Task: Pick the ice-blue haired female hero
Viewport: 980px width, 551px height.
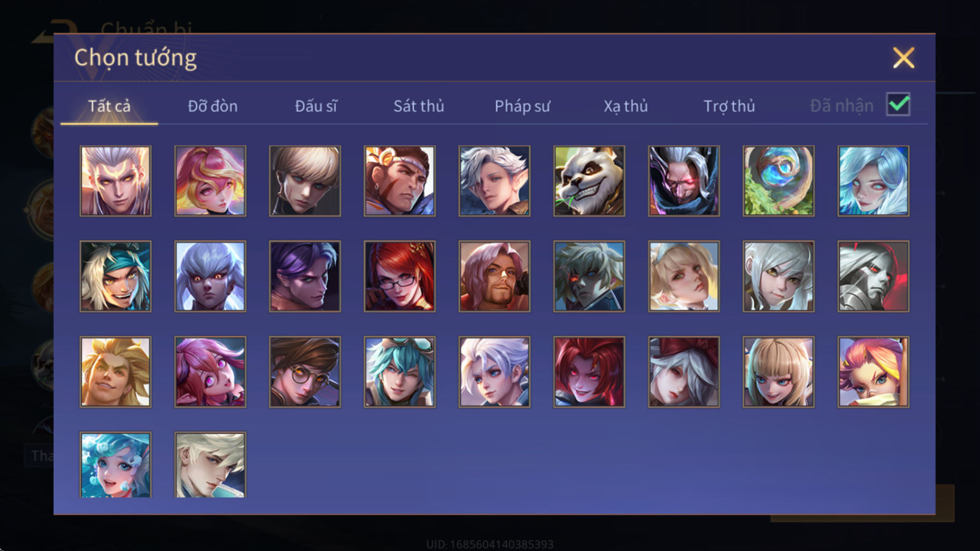Action: (x=873, y=181)
